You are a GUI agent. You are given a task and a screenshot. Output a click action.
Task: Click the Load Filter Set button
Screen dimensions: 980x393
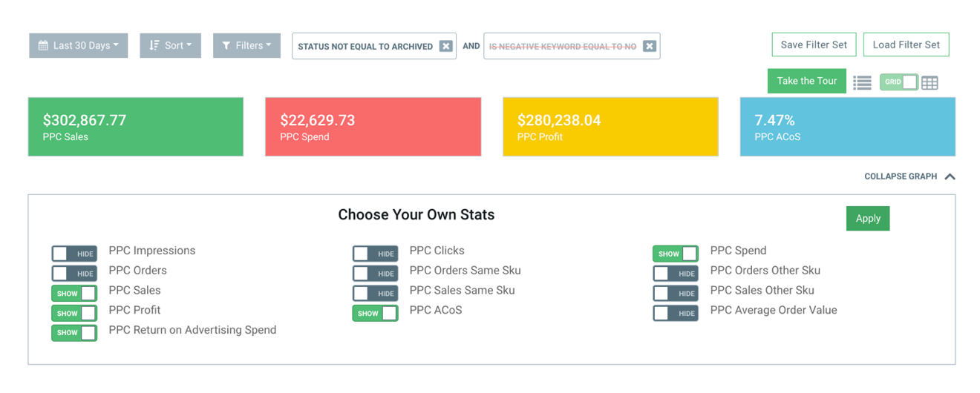tap(906, 44)
